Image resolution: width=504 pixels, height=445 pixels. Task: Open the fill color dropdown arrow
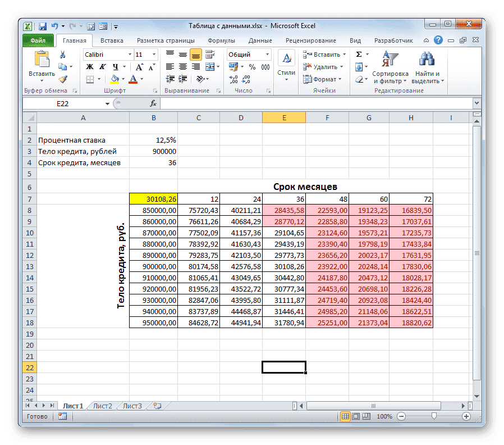tap(123, 79)
